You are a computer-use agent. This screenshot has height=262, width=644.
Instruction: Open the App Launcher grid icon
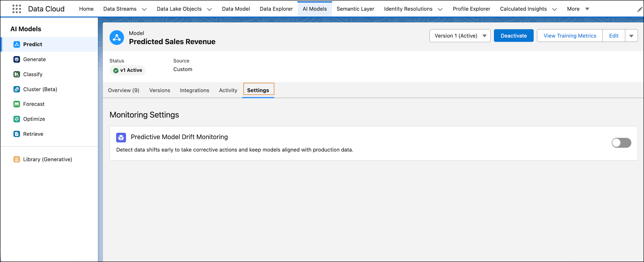pos(16,9)
